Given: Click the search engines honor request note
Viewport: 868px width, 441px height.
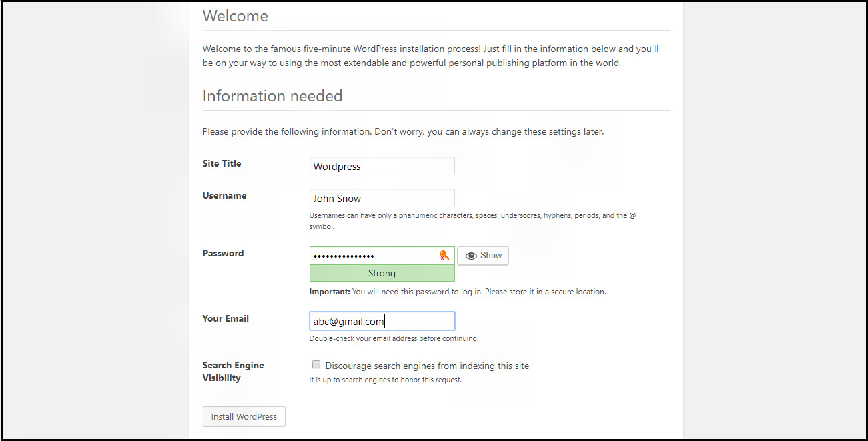Looking at the screenshot, I should (x=386, y=380).
